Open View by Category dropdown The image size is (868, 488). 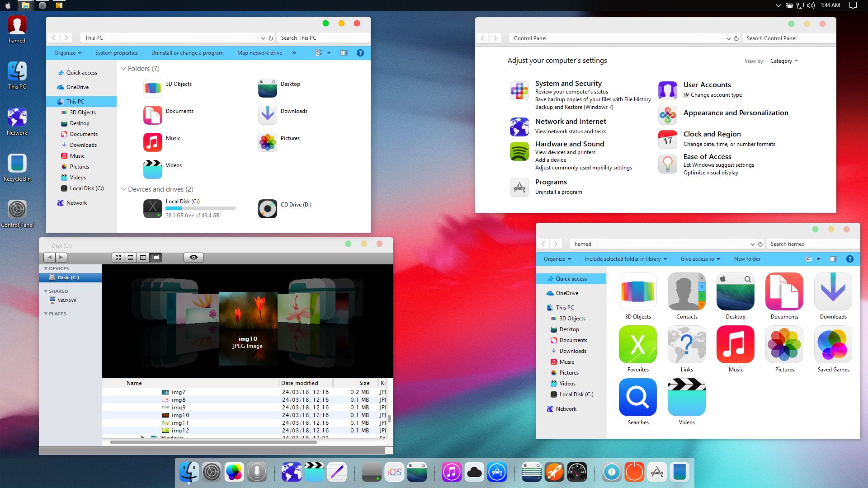784,61
